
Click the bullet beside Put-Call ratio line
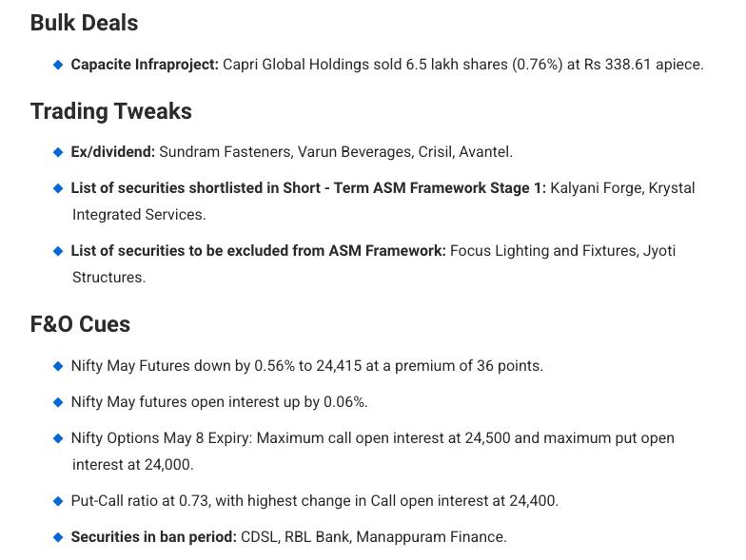58,501
